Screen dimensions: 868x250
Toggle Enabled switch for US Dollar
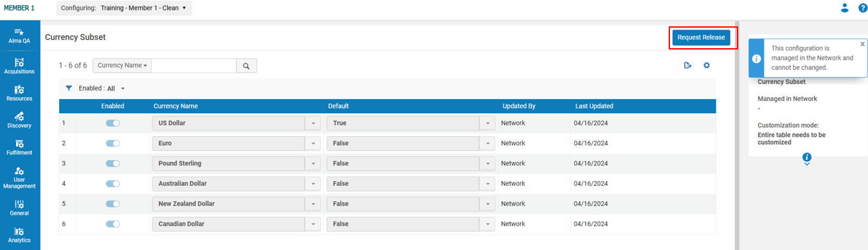click(113, 123)
